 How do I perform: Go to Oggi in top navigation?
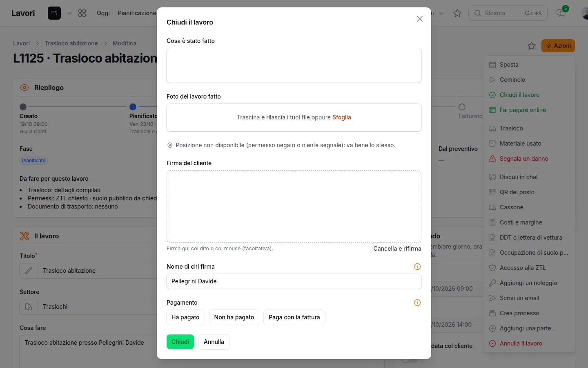103,13
